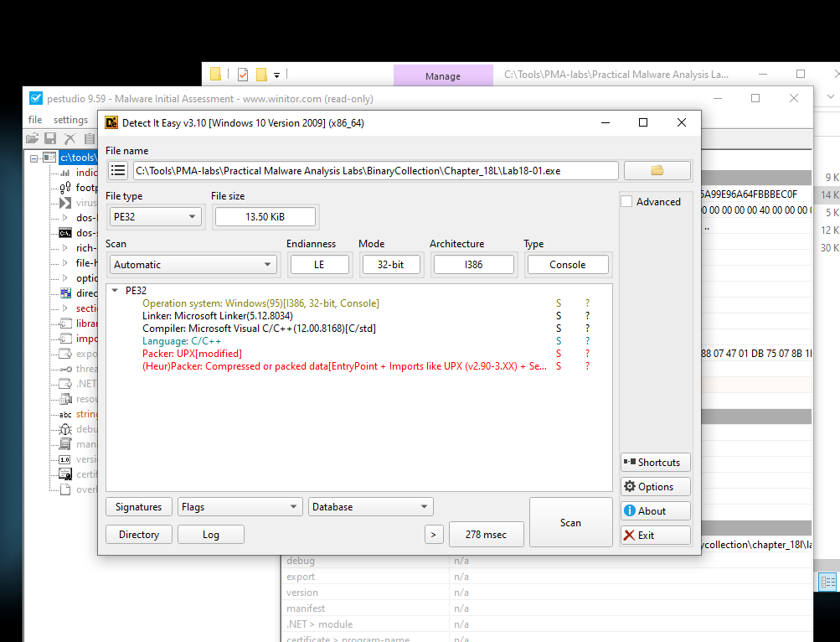Expand file-header node in pestudio tree
The width and height of the screenshot is (840, 642).
pos(65,263)
